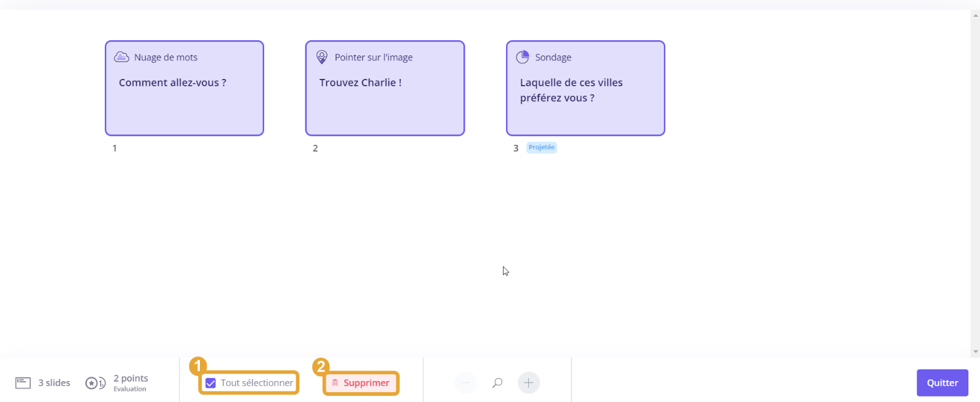Uncheck the Tout sélectionner checkbox
This screenshot has height=402, width=980.
pos(210,383)
